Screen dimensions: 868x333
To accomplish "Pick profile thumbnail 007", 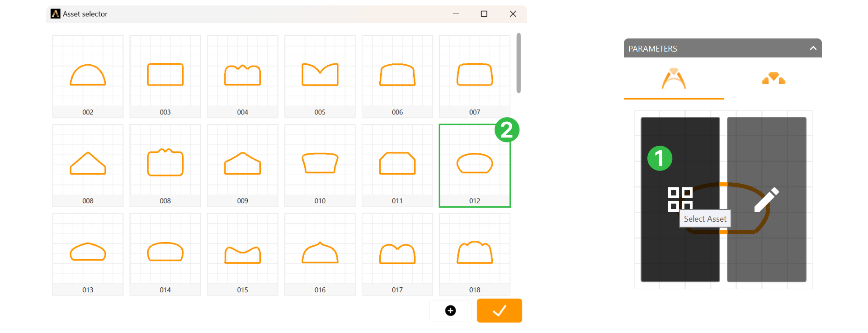I will tap(474, 76).
